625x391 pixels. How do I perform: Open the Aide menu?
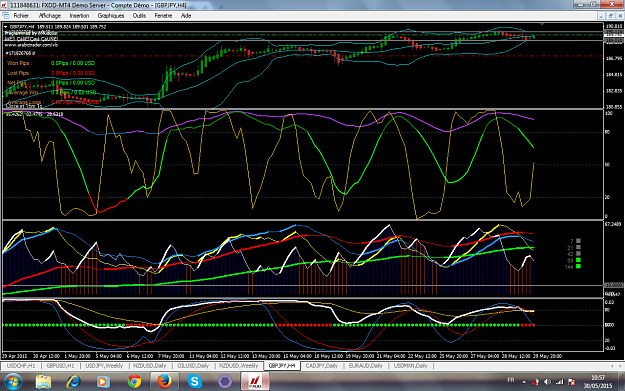[x=186, y=16]
